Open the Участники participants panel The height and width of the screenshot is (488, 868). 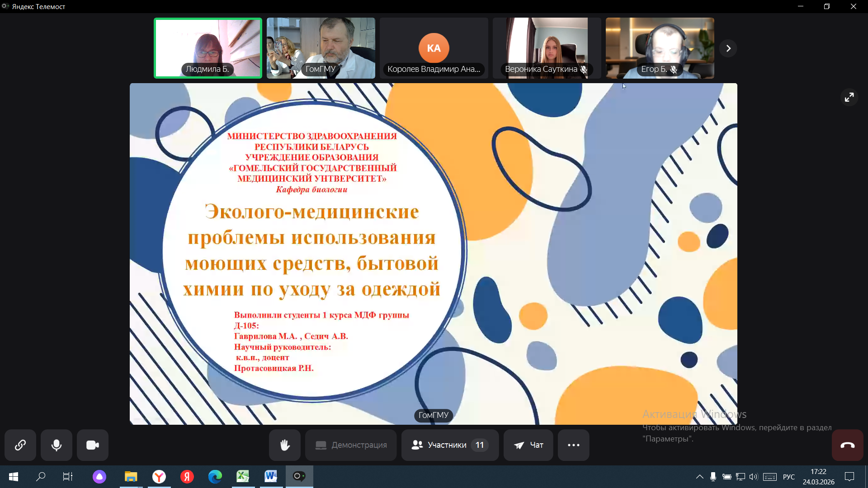pos(449,445)
